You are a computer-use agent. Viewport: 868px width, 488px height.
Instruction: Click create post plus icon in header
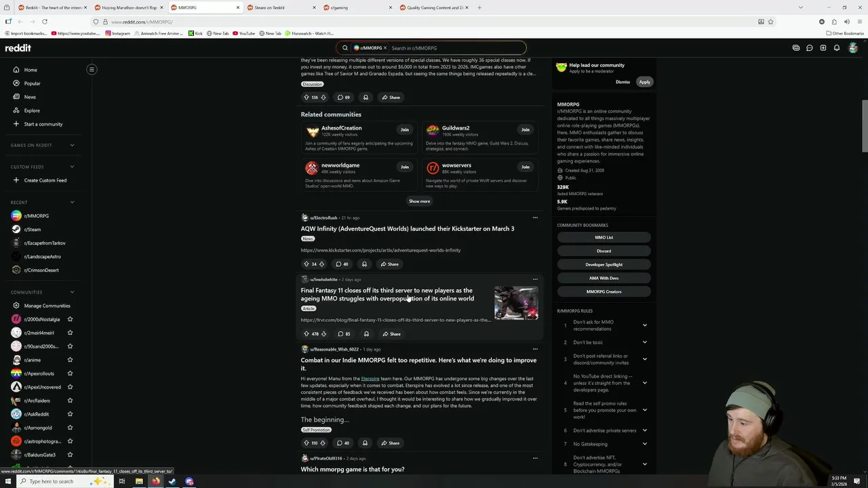823,48
